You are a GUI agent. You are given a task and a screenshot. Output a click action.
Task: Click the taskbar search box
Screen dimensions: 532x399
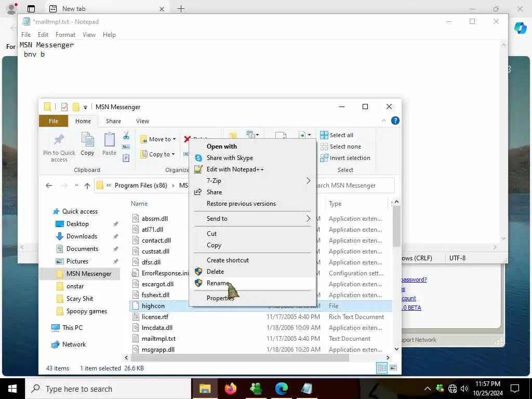point(108,389)
